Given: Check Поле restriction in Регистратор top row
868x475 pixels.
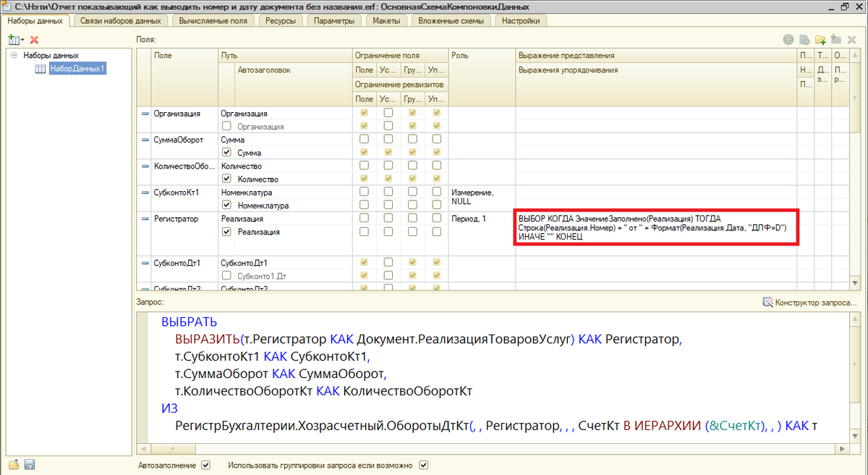Looking at the screenshot, I should pos(364,218).
